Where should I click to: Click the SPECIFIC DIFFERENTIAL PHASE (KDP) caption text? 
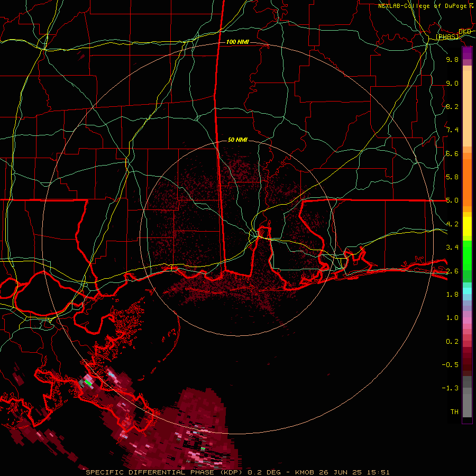tap(166, 472)
